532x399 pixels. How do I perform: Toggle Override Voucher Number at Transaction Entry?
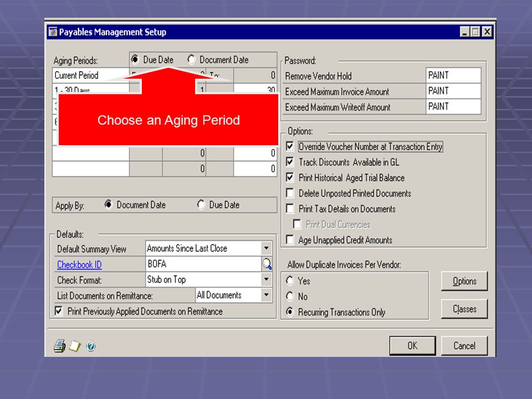pos(290,146)
